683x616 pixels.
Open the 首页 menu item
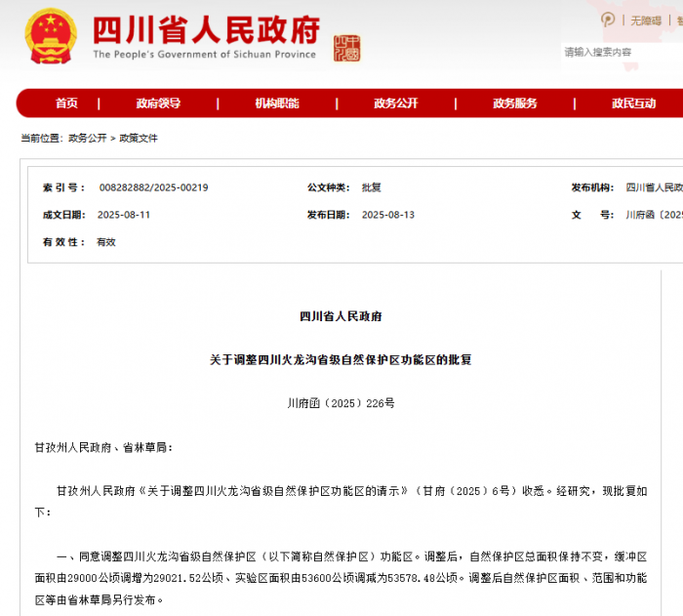(66, 103)
